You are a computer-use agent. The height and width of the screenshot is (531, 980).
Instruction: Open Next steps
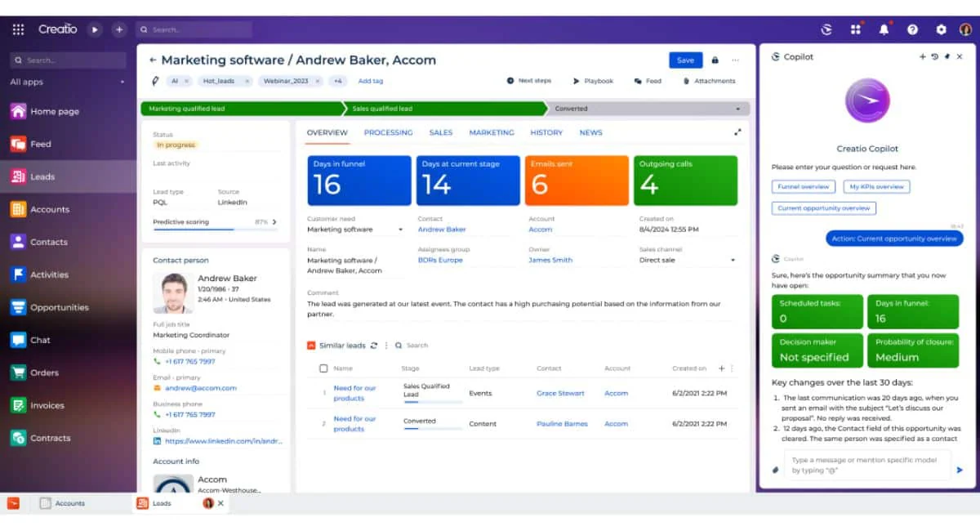pos(529,81)
